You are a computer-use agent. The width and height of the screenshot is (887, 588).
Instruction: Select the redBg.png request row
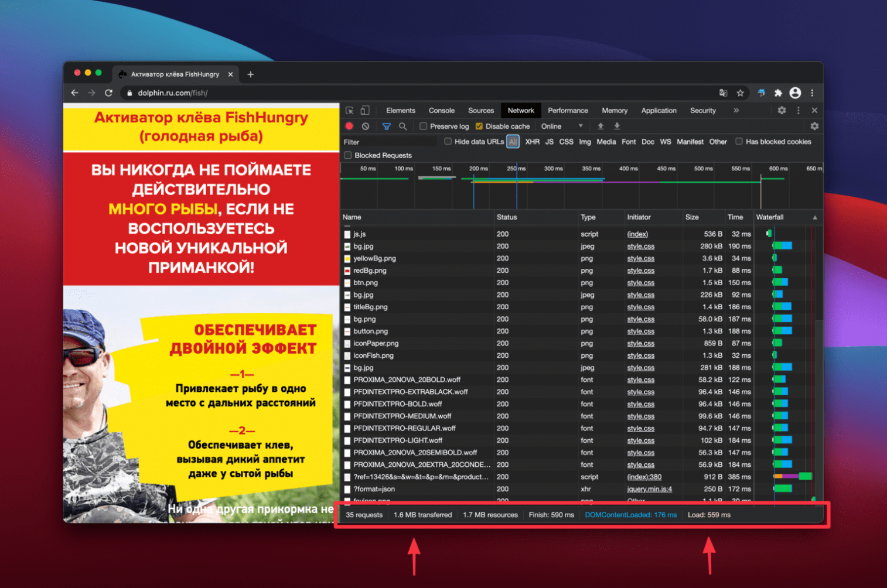pos(581,271)
